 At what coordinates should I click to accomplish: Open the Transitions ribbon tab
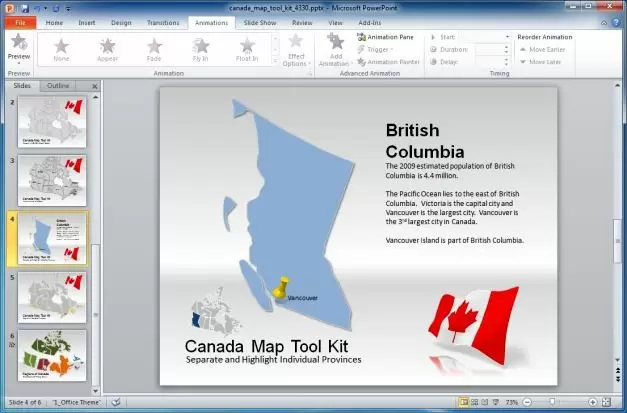[163, 21]
